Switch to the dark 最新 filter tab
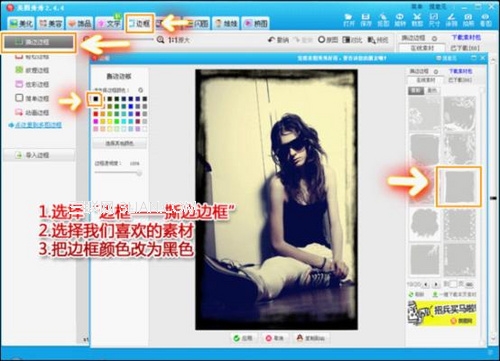Screen dimensions: 500x361 pyautogui.click(x=416, y=91)
